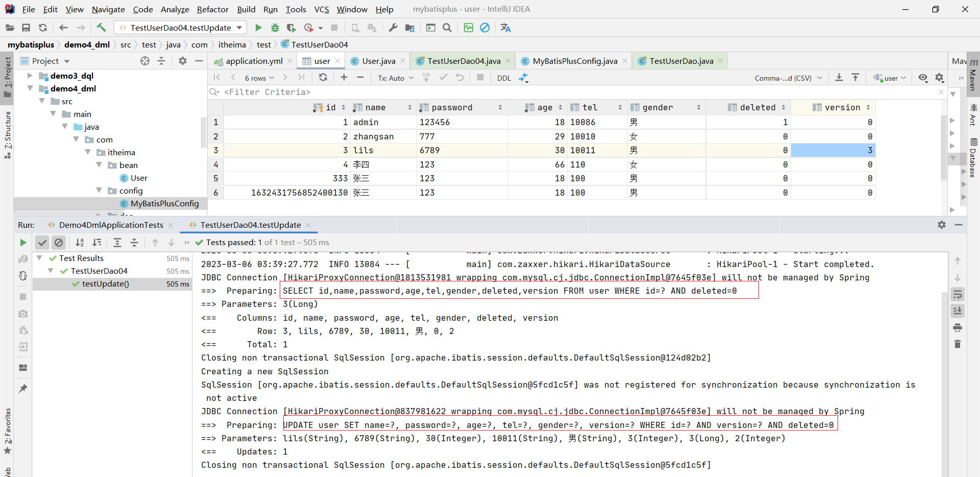Screen dimensions: 980x477
Task: Reload the user table data
Action: click(323, 78)
